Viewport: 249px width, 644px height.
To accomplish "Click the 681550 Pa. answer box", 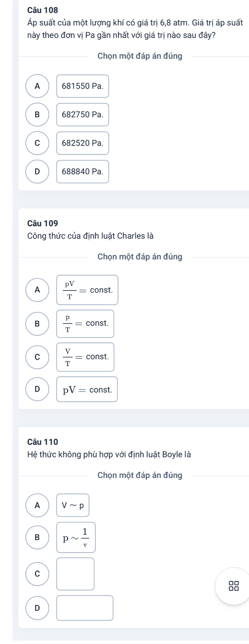I will (82, 86).
